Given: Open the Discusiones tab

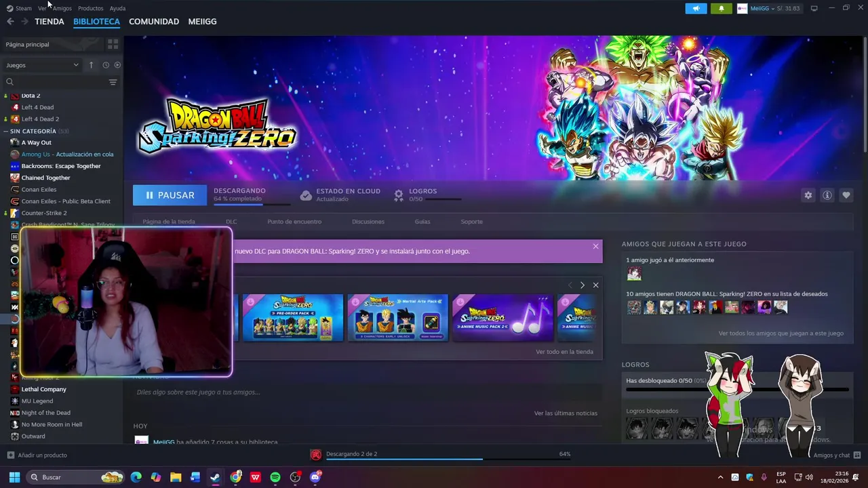Looking at the screenshot, I should coord(368,222).
